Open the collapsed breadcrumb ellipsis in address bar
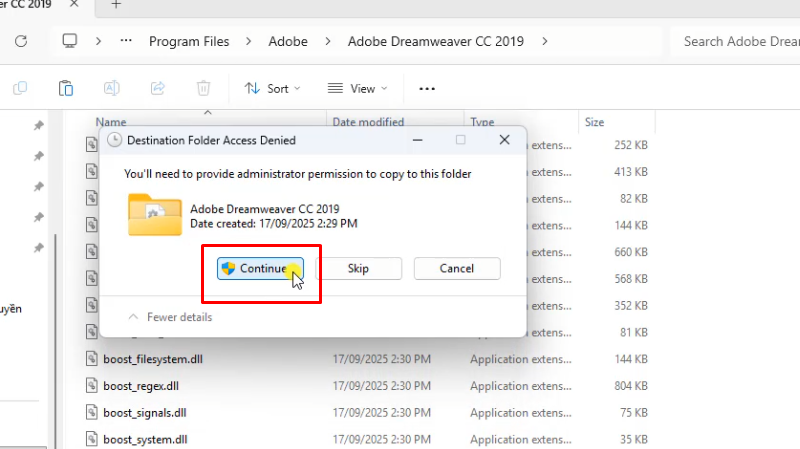 coord(126,41)
